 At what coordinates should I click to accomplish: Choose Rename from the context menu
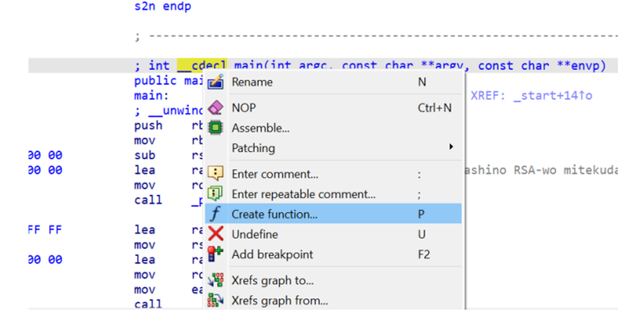333,82
